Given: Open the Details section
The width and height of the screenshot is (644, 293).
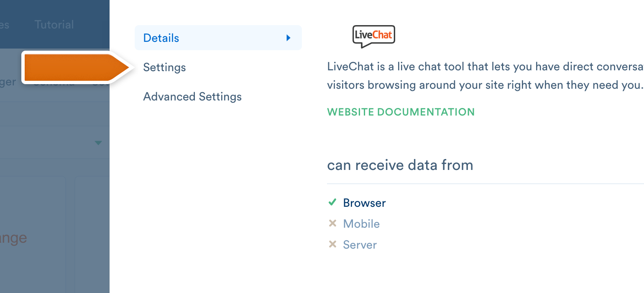Looking at the screenshot, I should [x=218, y=38].
